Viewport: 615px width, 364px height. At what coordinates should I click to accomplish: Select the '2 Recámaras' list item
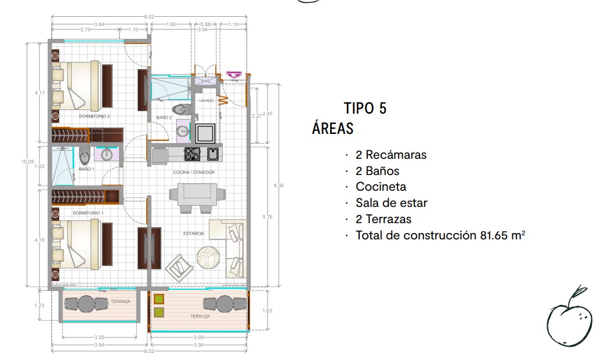391,155
